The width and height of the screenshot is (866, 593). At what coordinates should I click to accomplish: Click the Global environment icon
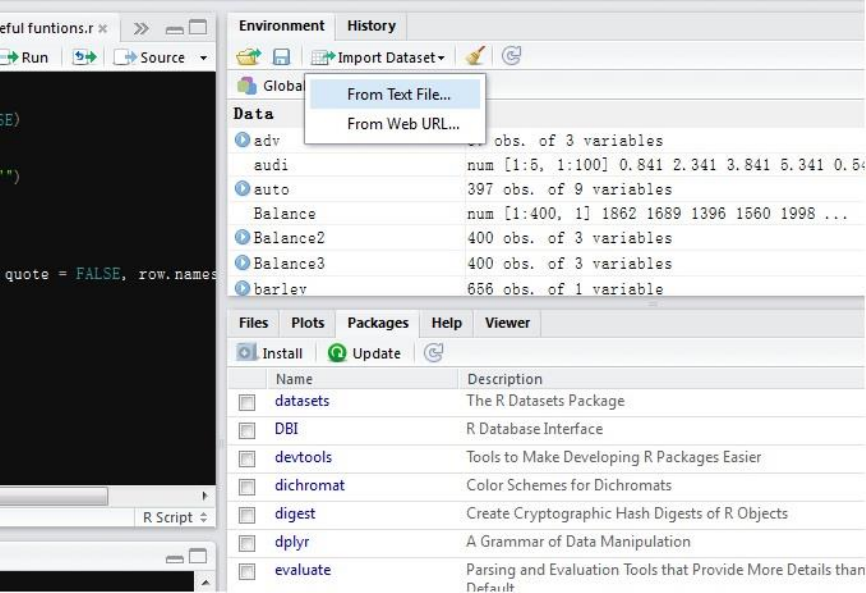click(x=247, y=86)
